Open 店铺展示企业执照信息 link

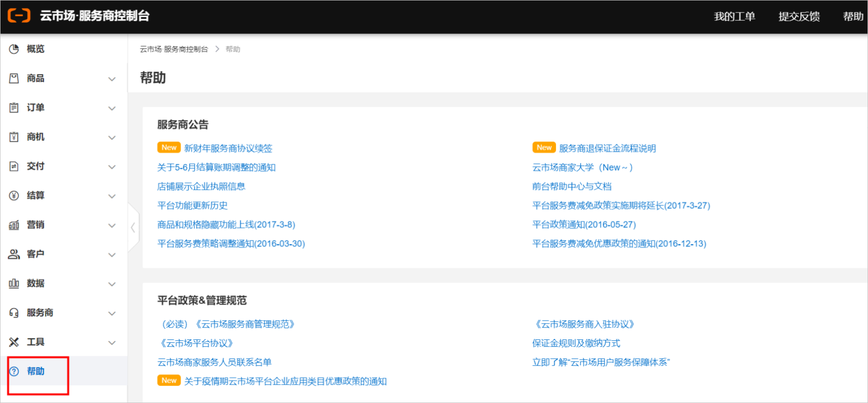[x=201, y=186]
